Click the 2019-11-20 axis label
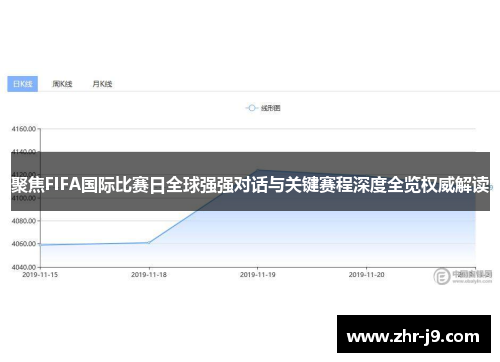 [x=366, y=275]
